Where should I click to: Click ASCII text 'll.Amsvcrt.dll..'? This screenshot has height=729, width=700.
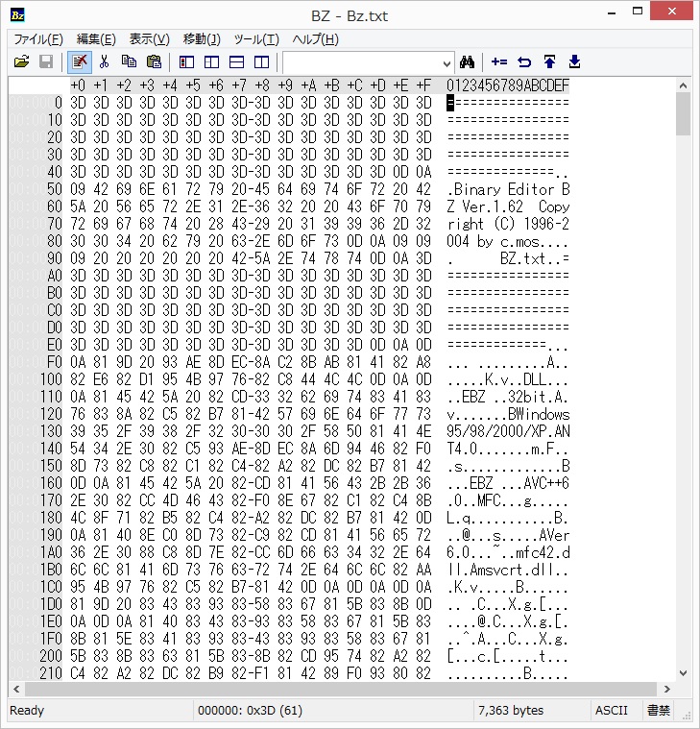[x=508, y=569]
